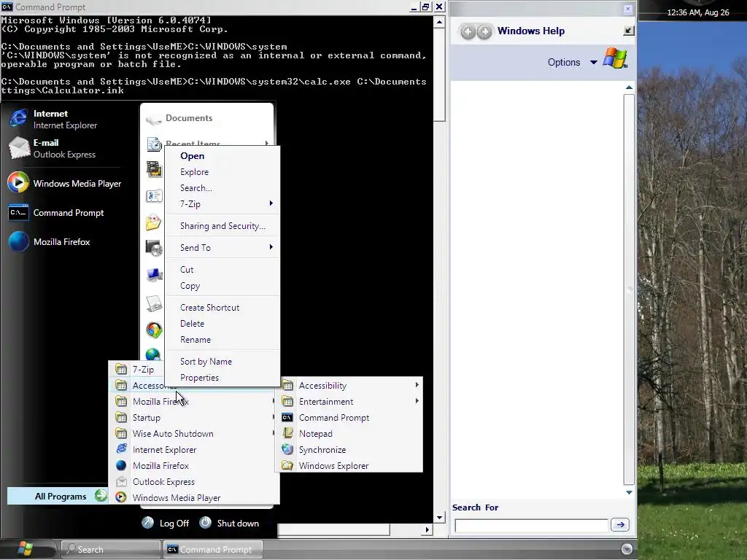Launch Mozilla Firefox in All Programs list
Image resolution: width=747 pixels, height=560 pixels.
tap(194, 465)
